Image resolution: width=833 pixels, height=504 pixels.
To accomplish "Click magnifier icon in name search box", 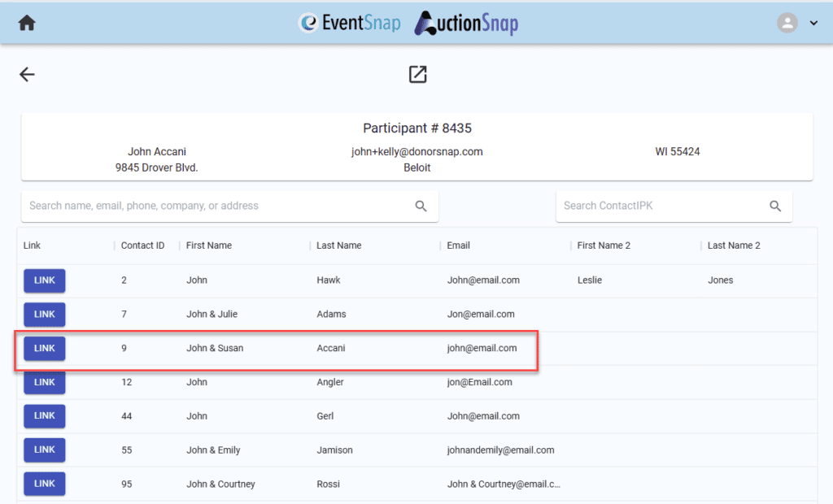I will pyautogui.click(x=421, y=206).
